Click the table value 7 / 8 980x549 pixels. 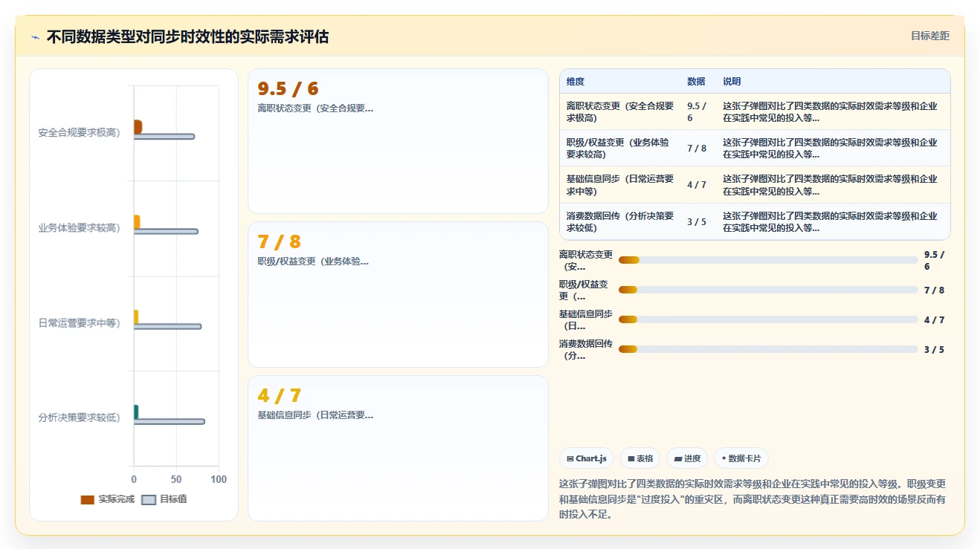pyautogui.click(x=697, y=149)
